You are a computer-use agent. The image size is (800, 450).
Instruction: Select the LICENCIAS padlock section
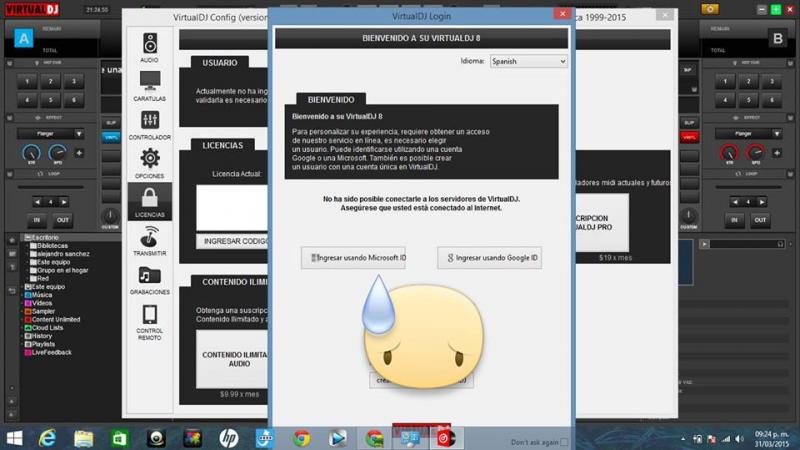[149, 202]
